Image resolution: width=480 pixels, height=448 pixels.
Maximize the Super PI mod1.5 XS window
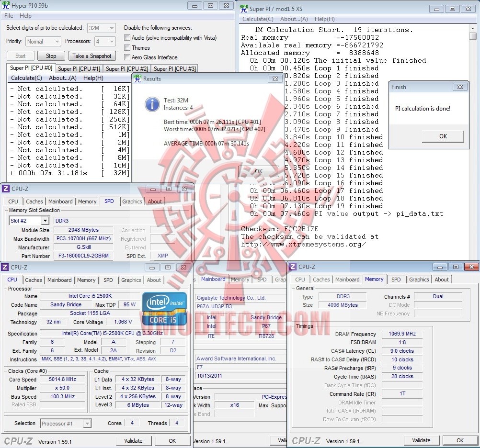452,9
